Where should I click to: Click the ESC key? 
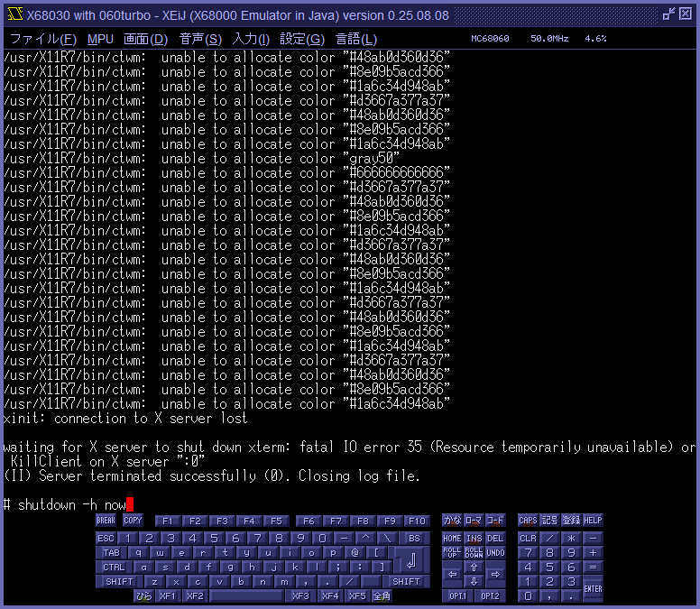106,539
